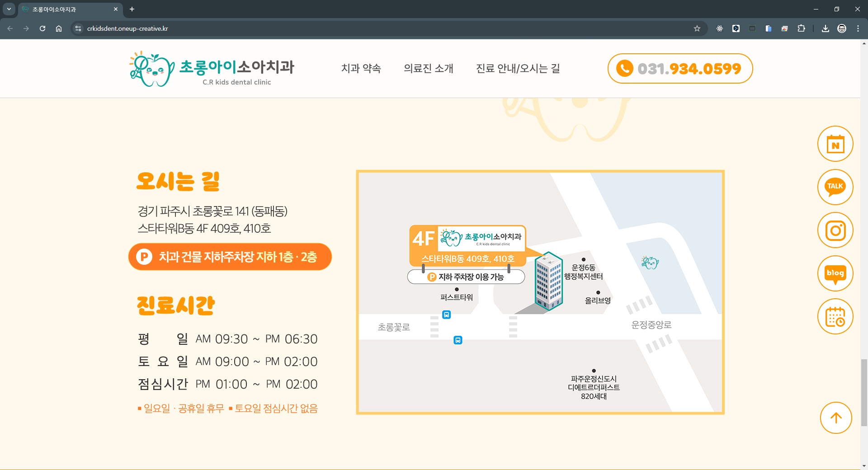Screen dimensions: 868x470
Task: Open Chrome three-dot menu
Action: click(x=858, y=28)
